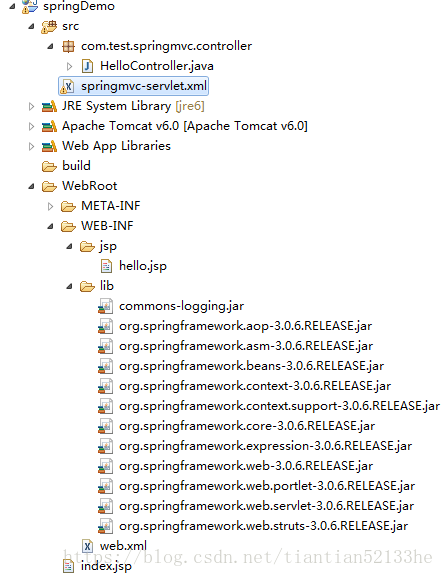Expand the Web App Libraries node
The image size is (444, 577).
tap(32, 146)
